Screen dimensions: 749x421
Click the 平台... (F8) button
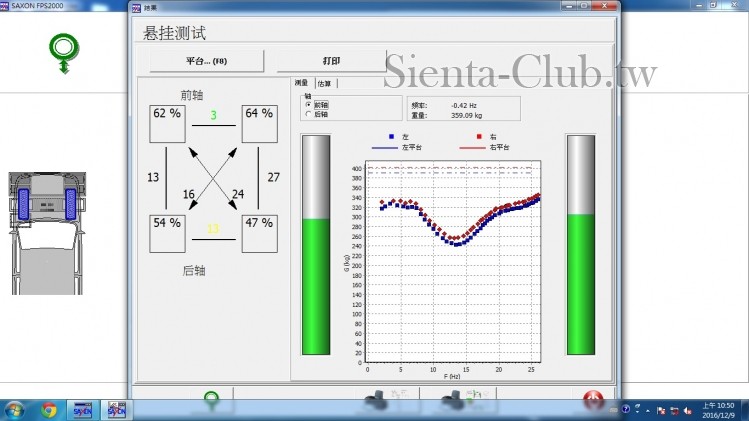click(x=207, y=61)
